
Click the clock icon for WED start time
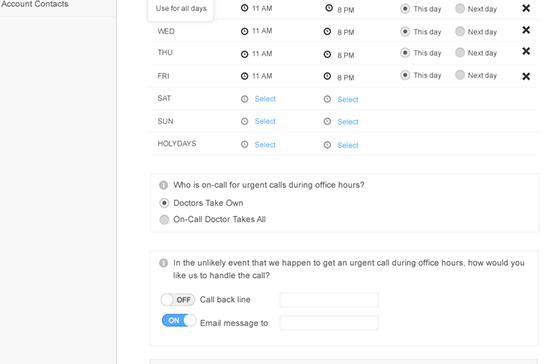click(244, 31)
